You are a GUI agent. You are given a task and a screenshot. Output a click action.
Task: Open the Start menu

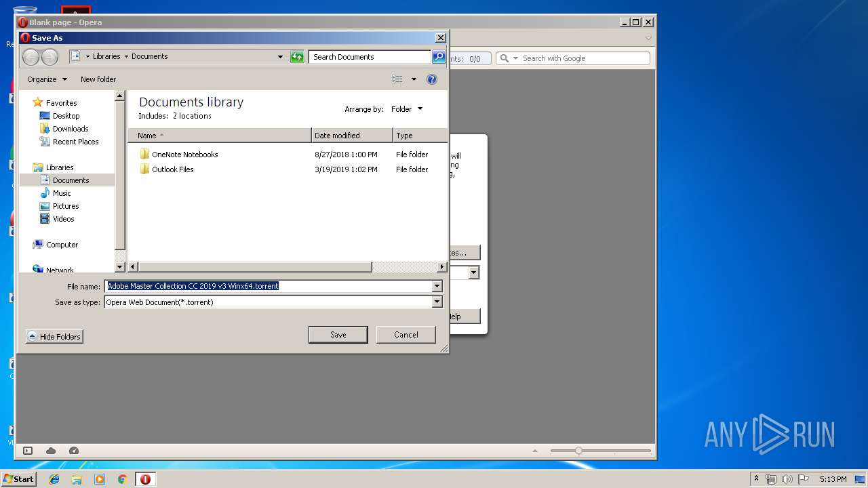(x=18, y=479)
